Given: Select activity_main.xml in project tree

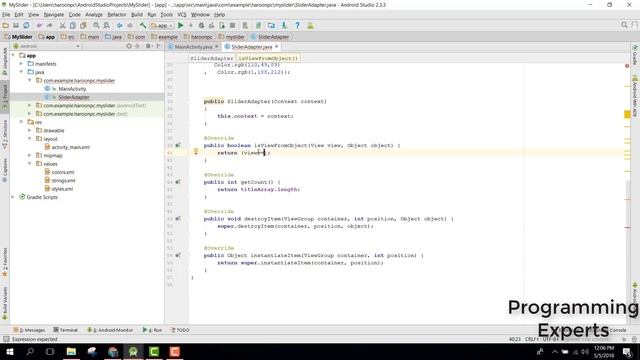Looking at the screenshot, I should (x=71, y=147).
